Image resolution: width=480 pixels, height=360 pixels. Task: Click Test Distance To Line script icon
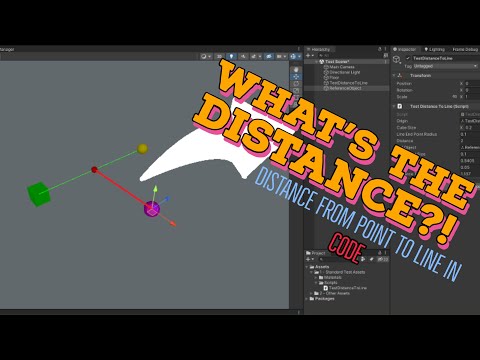click(400, 106)
